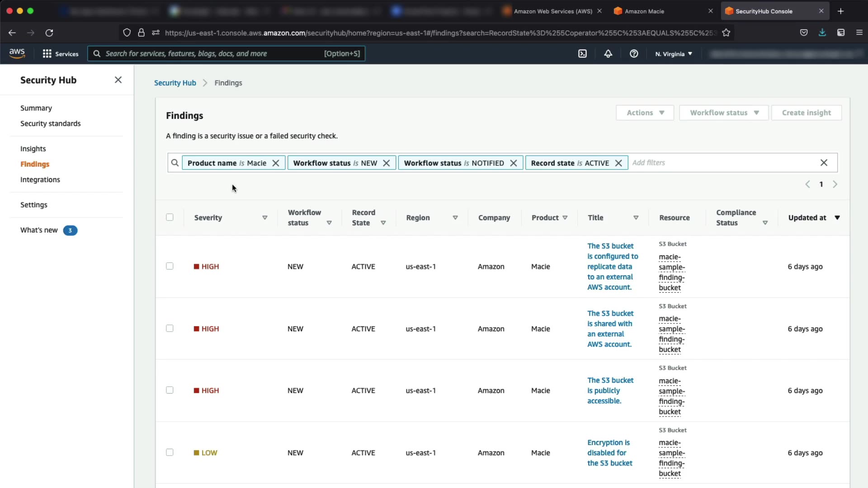The image size is (868, 488).
Task: Close the Security Hub side navigation
Action: pos(118,80)
